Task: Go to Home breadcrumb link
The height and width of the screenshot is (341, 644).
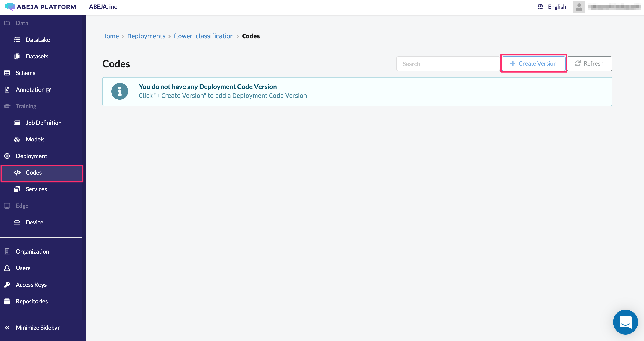Action: tap(110, 36)
